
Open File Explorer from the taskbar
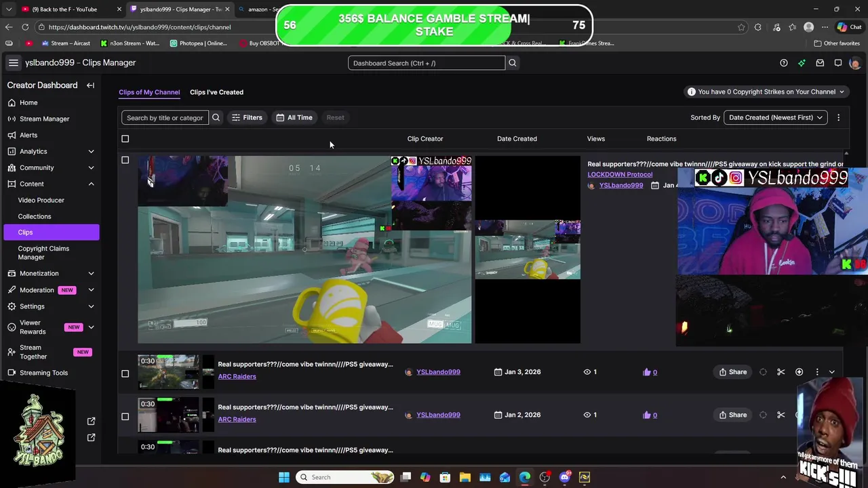tap(465, 477)
